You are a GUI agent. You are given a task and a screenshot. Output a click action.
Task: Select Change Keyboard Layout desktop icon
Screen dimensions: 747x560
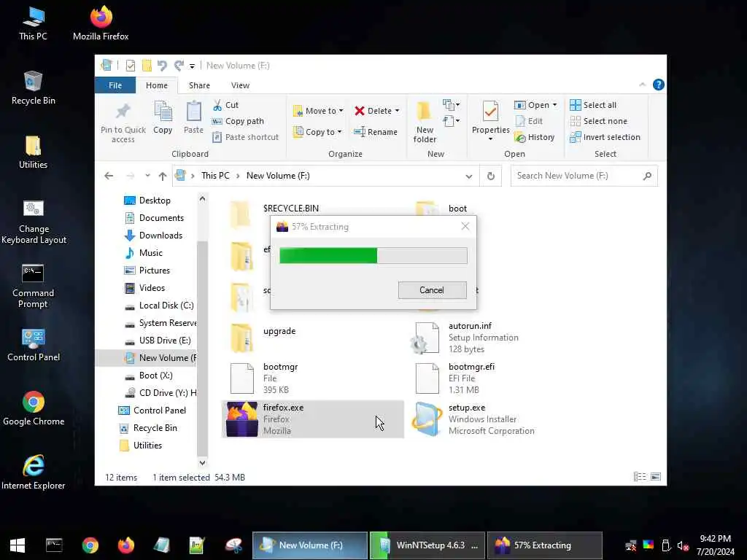[x=34, y=222]
